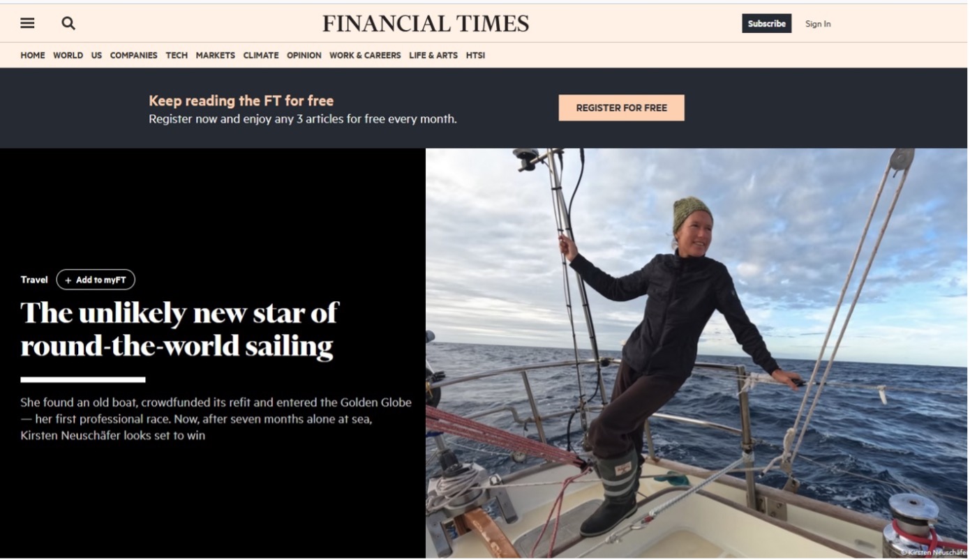Click the plus icon in Add to myFT
The width and height of the screenshot is (970, 560).
[68, 280]
